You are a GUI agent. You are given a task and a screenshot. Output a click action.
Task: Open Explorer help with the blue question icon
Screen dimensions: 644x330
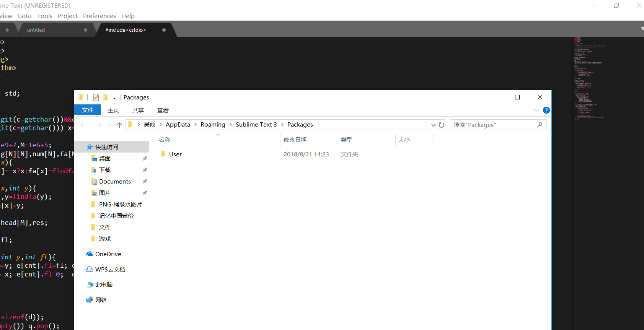tap(546, 110)
